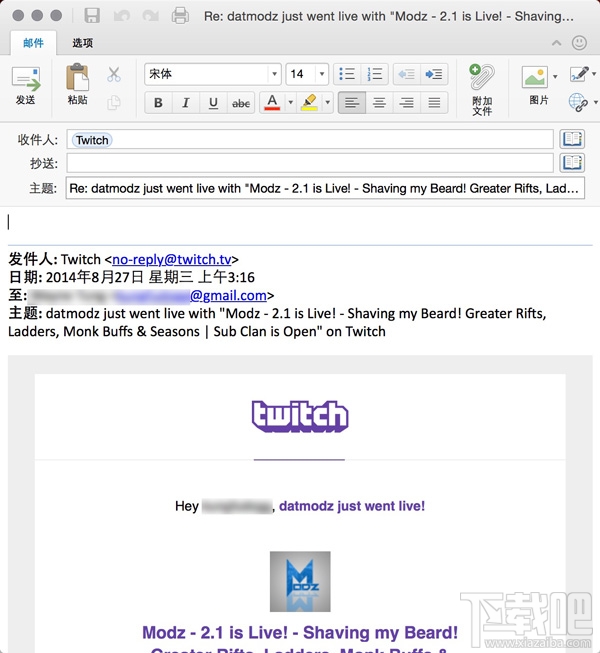Decrease the paragraph indent
This screenshot has width=600, height=653.
point(406,74)
